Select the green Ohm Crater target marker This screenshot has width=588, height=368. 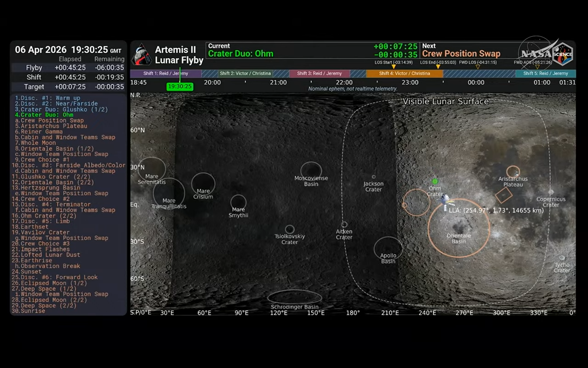[x=435, y=181]
